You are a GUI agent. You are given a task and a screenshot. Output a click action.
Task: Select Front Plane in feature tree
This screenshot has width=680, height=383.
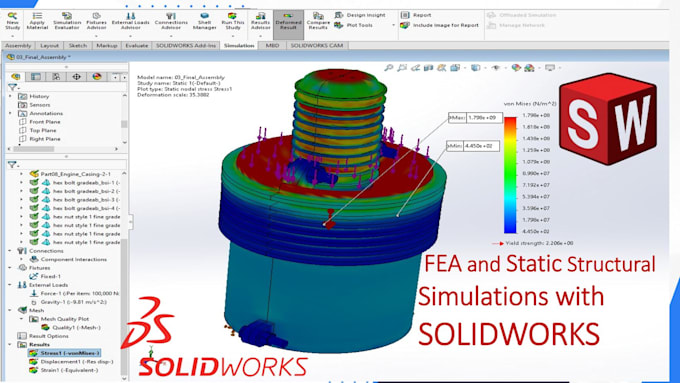coord(39,122)
